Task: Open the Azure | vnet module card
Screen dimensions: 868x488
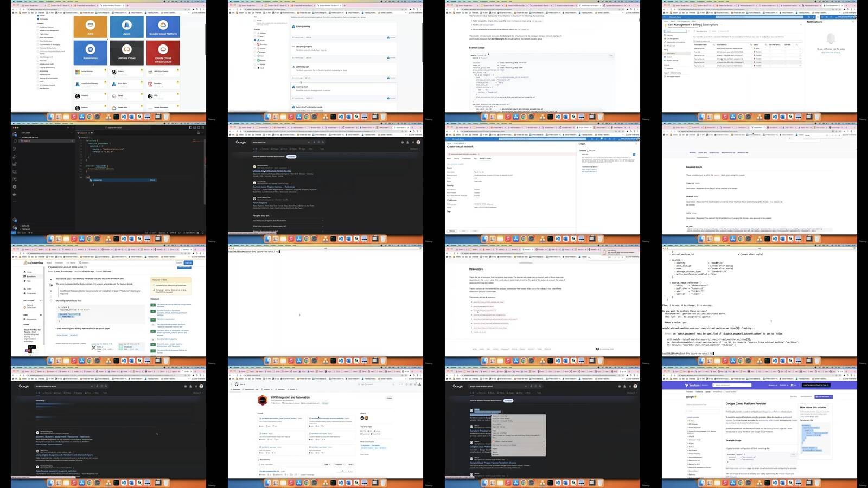Action: (344, 92)
